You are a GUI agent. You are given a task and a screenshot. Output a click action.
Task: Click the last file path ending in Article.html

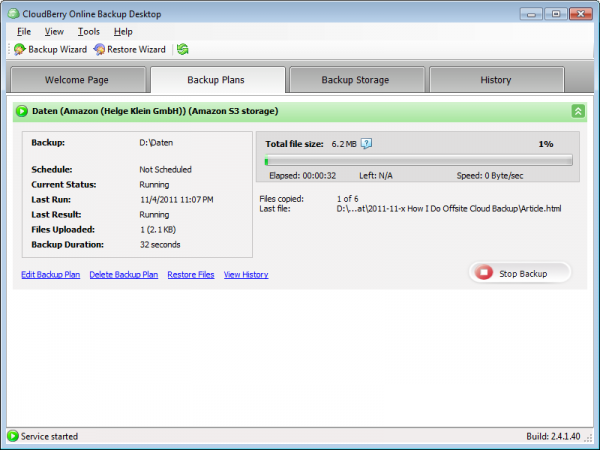448,209
